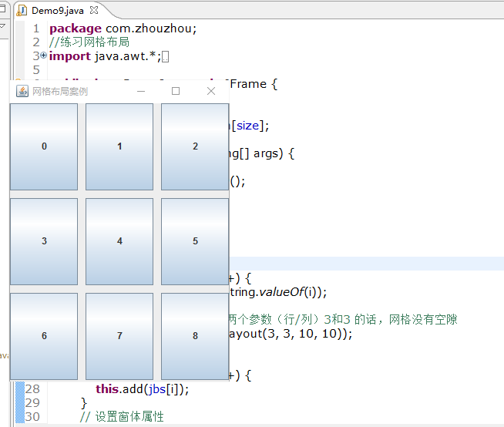The image size is (504, 427).
Task: Click the valueOf(i)); code text
Action: (293, 292)
